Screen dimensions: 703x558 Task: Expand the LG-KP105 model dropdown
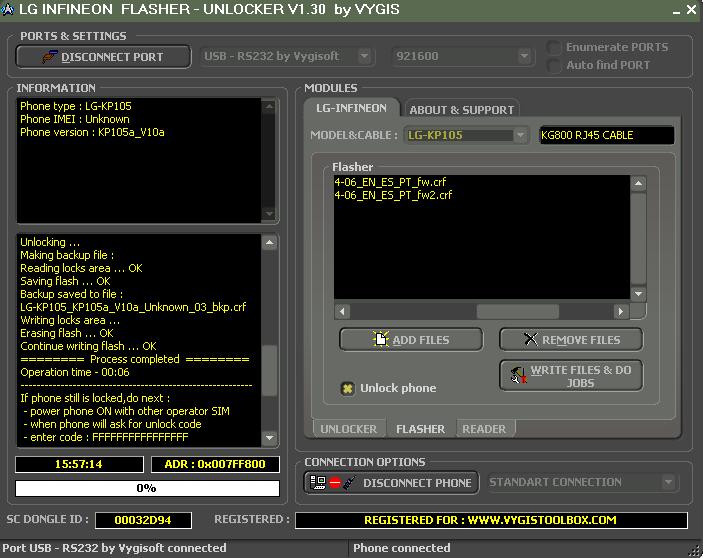(520, 135)
